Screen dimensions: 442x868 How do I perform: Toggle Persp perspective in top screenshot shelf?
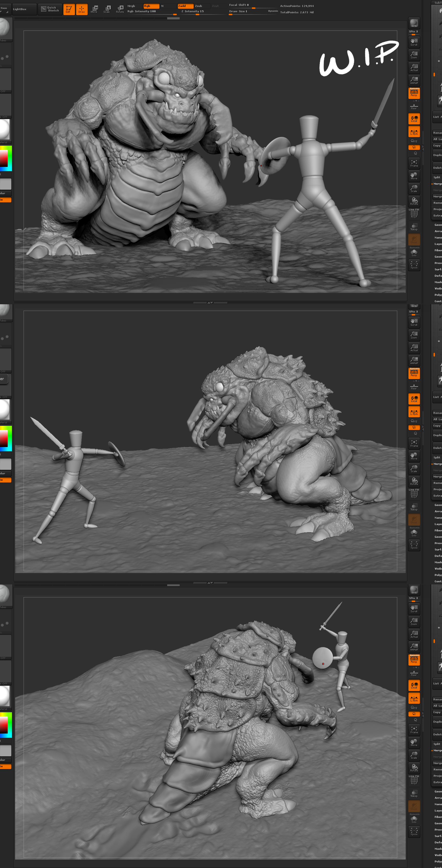tap(414, 93)
